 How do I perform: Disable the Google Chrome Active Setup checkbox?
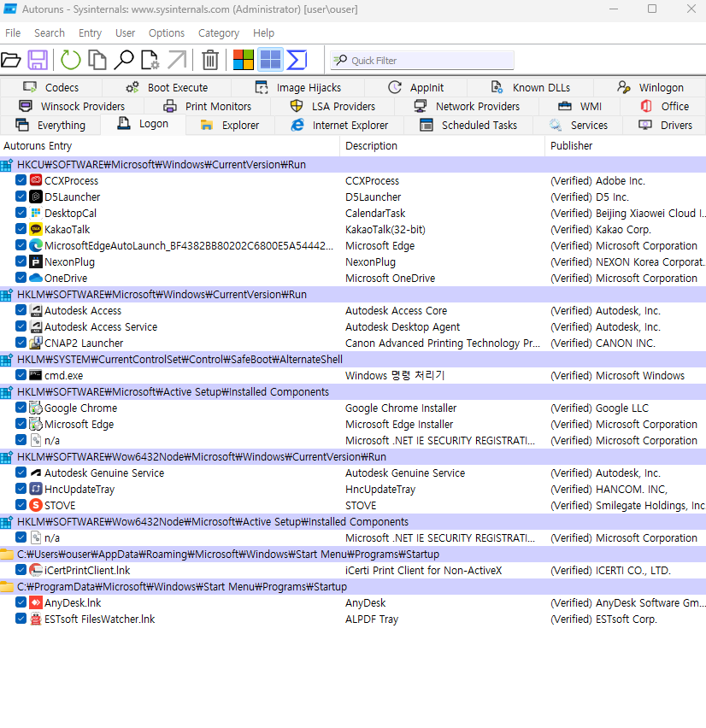21,408
